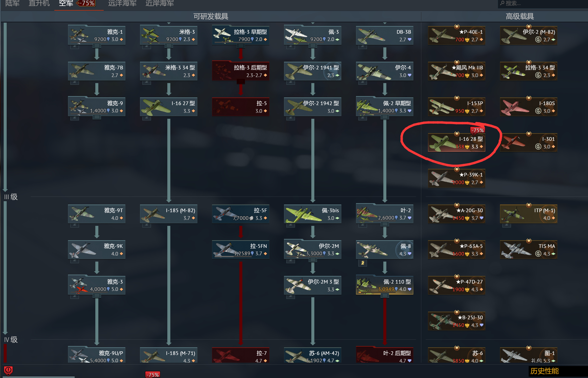Click the squadron badge under 佩-8
The image size is (588, 378).
(363, 263)
